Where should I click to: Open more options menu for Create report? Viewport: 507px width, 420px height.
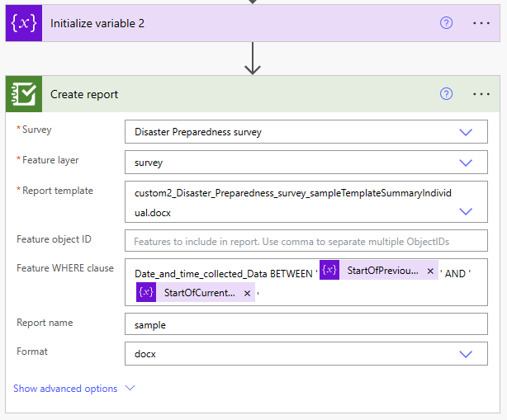pos(481,94)
